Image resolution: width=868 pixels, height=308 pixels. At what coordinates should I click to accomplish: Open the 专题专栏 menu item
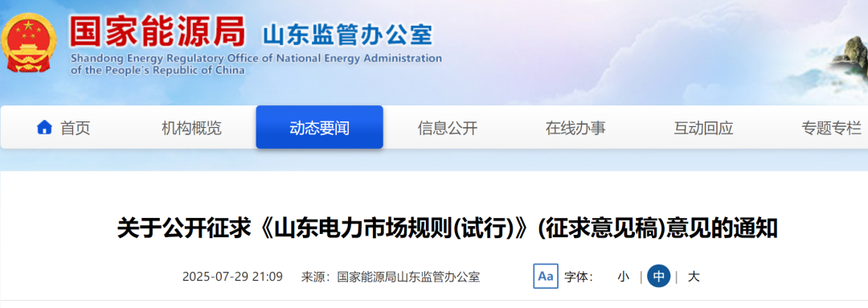[832, 128]
